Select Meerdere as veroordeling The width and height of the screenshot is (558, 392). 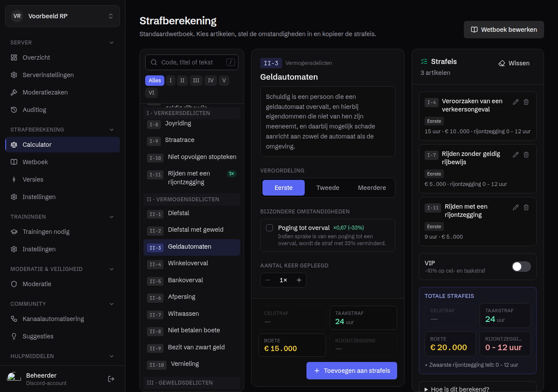click(372, 188)
